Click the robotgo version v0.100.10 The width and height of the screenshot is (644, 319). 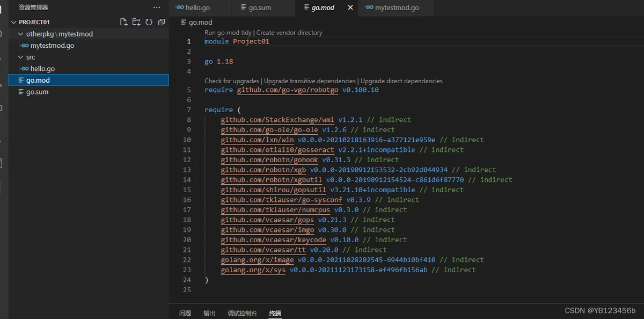(x=361, y=90)
